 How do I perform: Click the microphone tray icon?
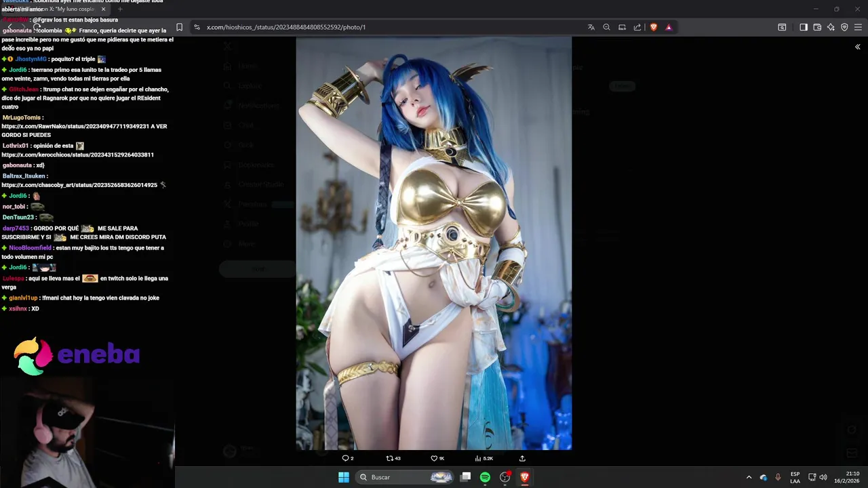pos(778,477)
